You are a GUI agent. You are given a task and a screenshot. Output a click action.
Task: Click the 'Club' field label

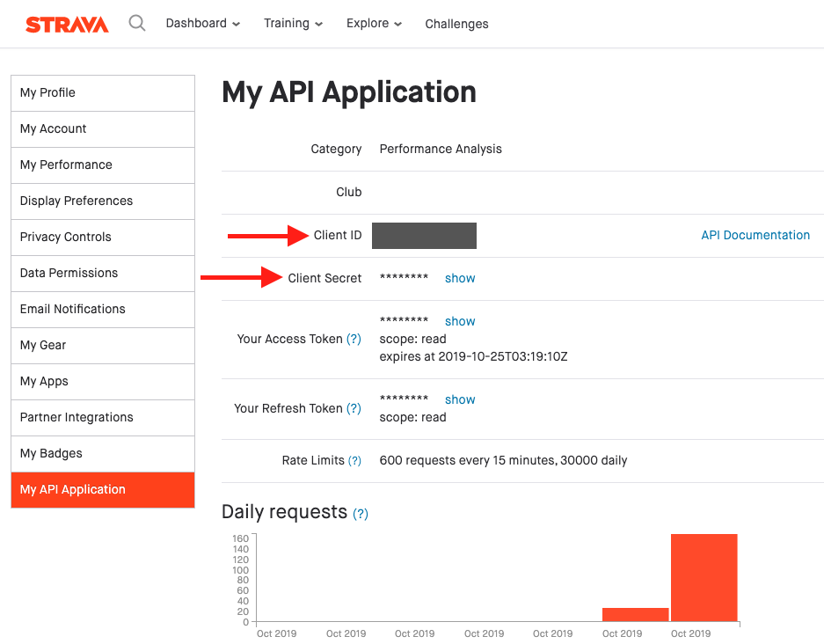349,192
